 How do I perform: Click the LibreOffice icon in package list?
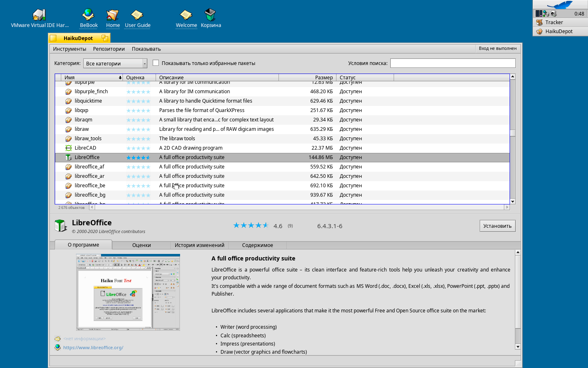tap(69, 157)
